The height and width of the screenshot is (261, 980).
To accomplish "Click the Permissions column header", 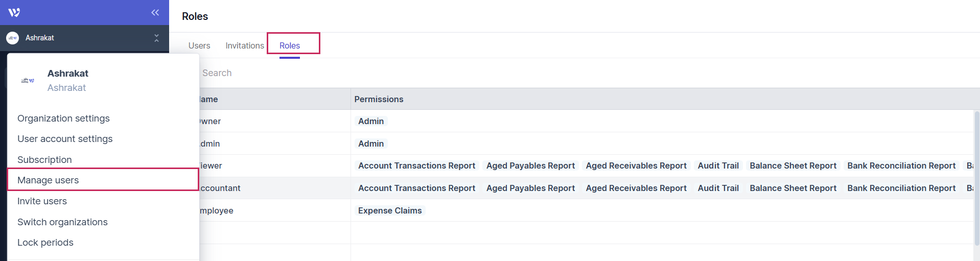I will click(x=379, y=99).
